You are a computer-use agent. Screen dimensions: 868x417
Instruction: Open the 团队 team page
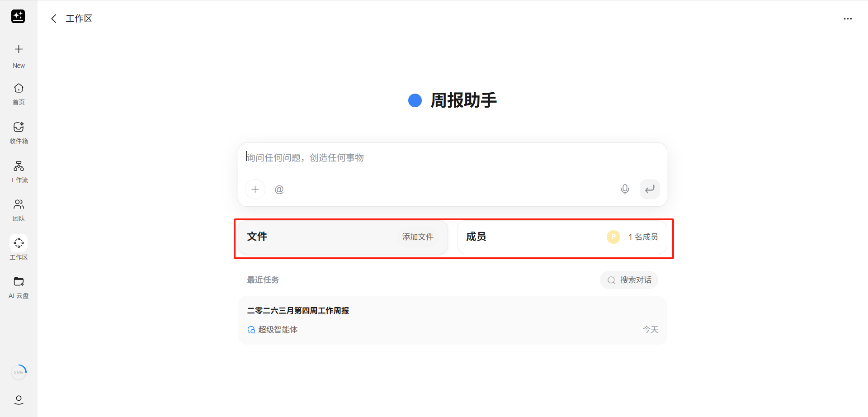tap(19, 210)
